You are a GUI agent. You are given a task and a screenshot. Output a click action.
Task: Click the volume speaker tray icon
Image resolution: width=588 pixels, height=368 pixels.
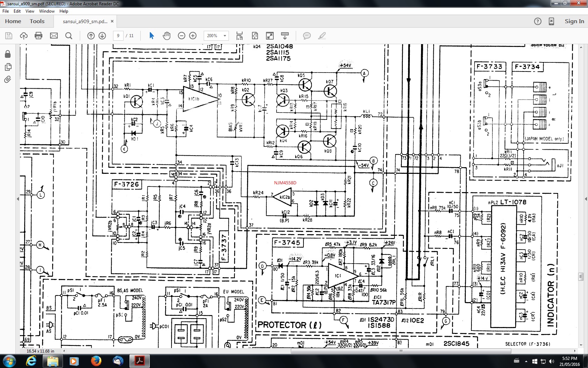[x=552, y=361]
